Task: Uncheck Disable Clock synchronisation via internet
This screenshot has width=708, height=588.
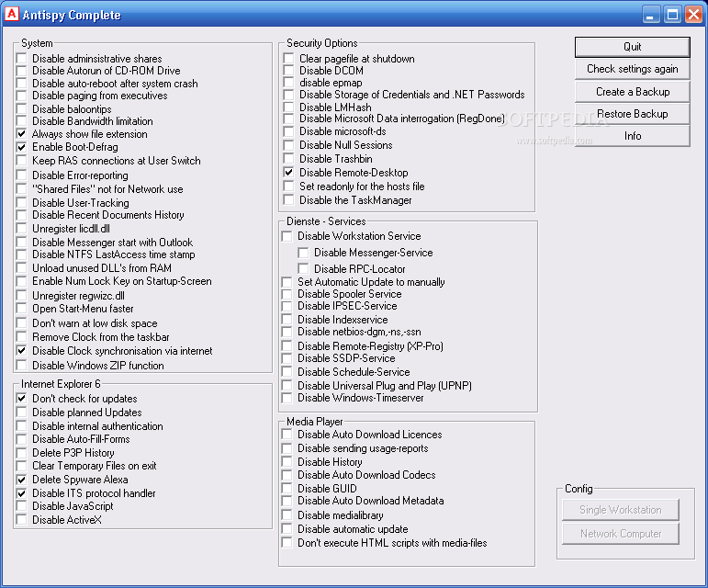Action: (21, 350)
